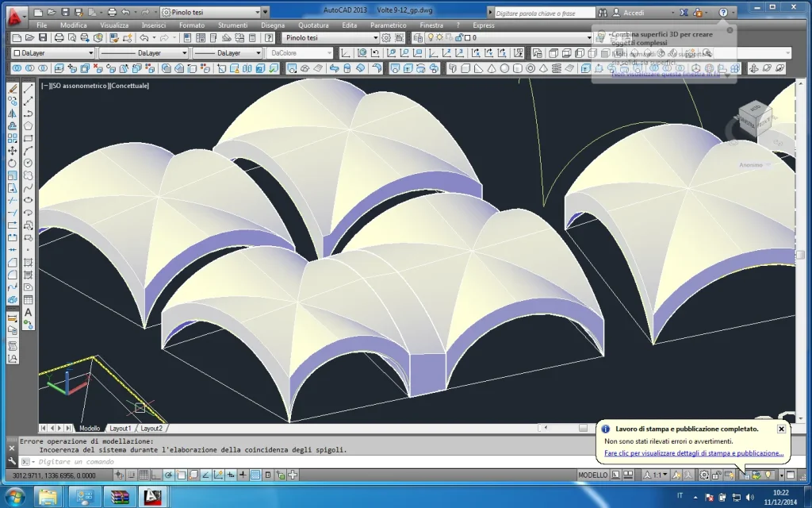Toggle grid display in status bar
This screenshot has height=508, width=812.
[x=144, y=475]
